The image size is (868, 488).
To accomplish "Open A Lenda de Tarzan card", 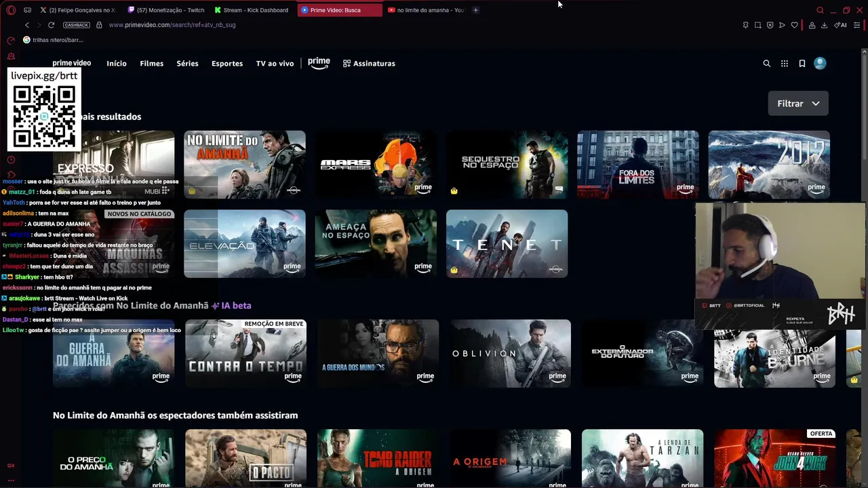I will [642, 459].
